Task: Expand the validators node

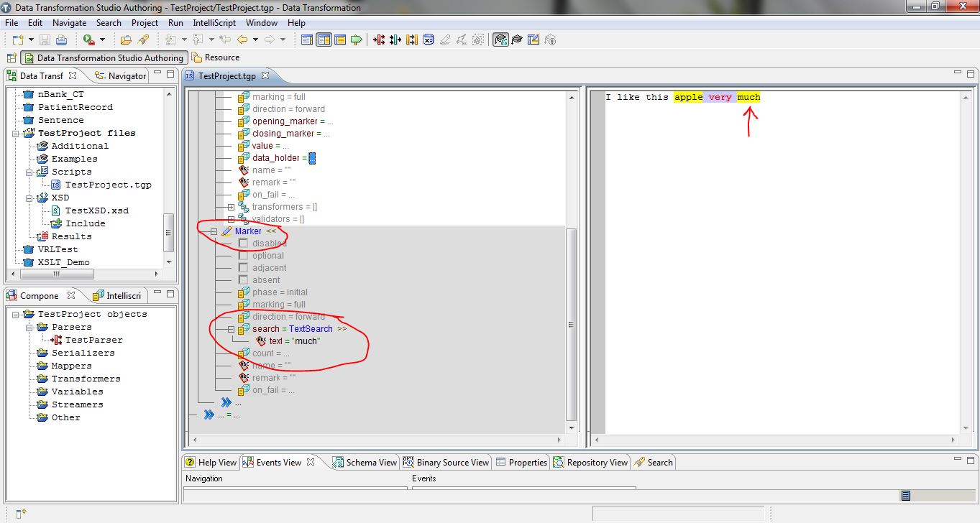Action: point(231,219)
